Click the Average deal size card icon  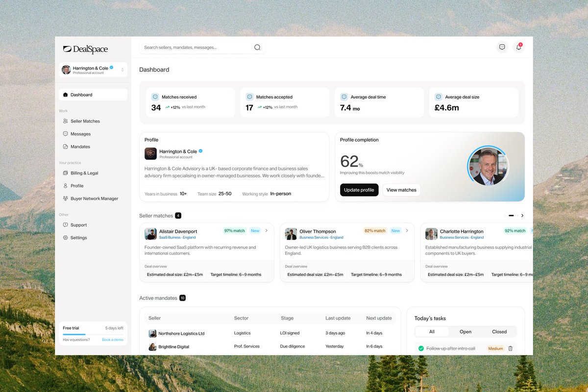pos(439,97)
